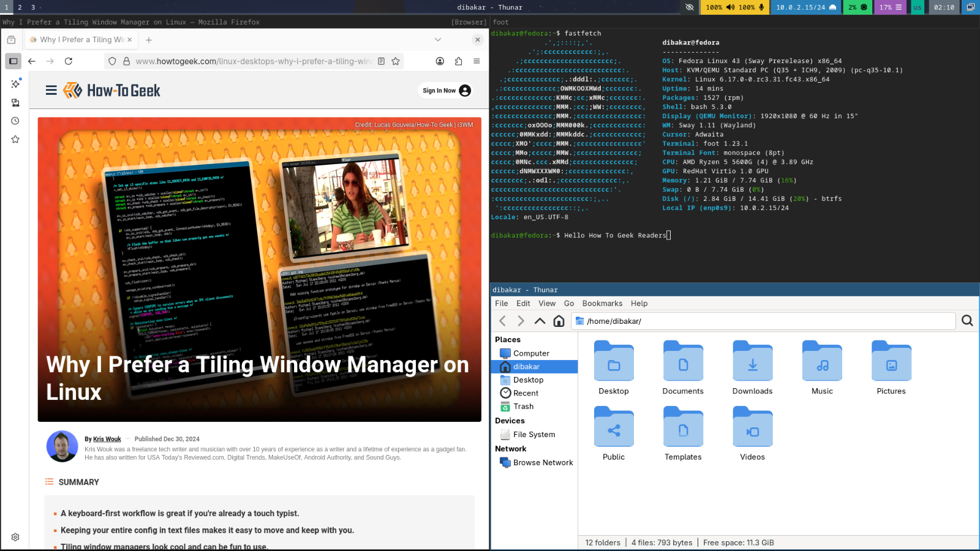Bookmark the page using the star icon
The image size is (980, 551).
tap(396, 61)
